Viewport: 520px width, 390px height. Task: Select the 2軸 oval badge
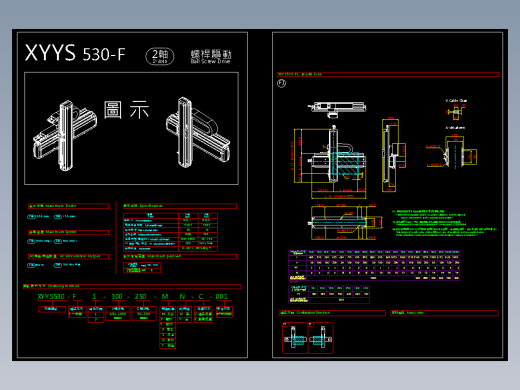pos(160,56)
